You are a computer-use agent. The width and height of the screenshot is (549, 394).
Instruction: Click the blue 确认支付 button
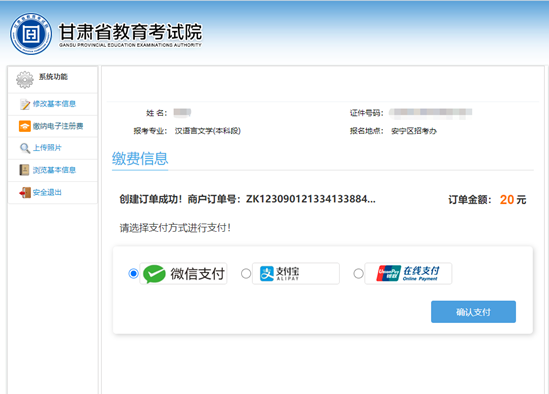click(473, 312)
